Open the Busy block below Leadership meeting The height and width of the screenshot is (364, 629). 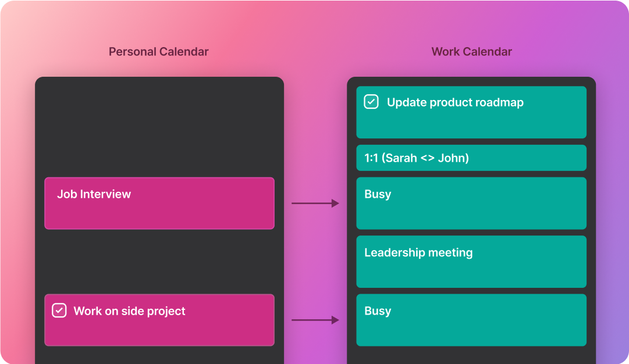tap(471, 320)
